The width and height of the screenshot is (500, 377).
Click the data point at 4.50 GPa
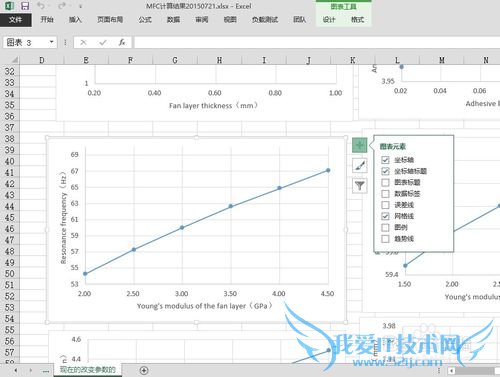tap(328, 170)
